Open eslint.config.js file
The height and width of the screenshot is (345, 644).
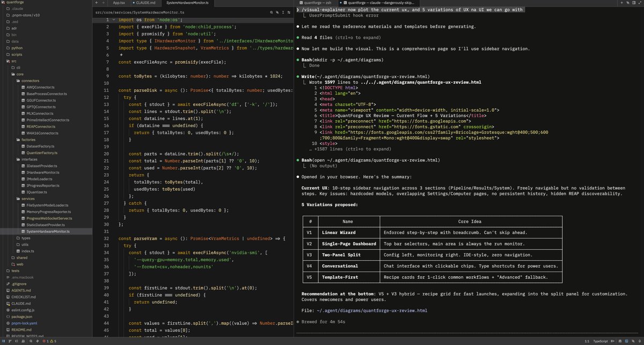pyautogui.click(x=23, y=310)
